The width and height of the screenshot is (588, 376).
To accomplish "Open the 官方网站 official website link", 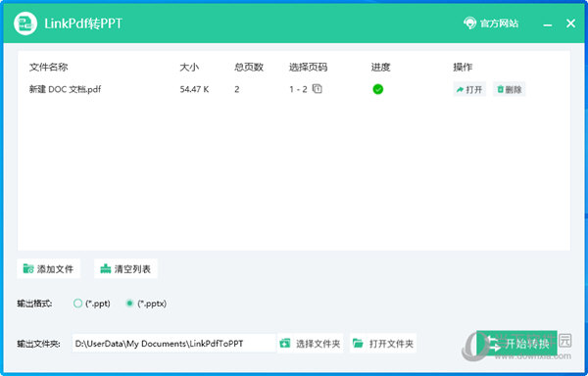I will [491, 23].
